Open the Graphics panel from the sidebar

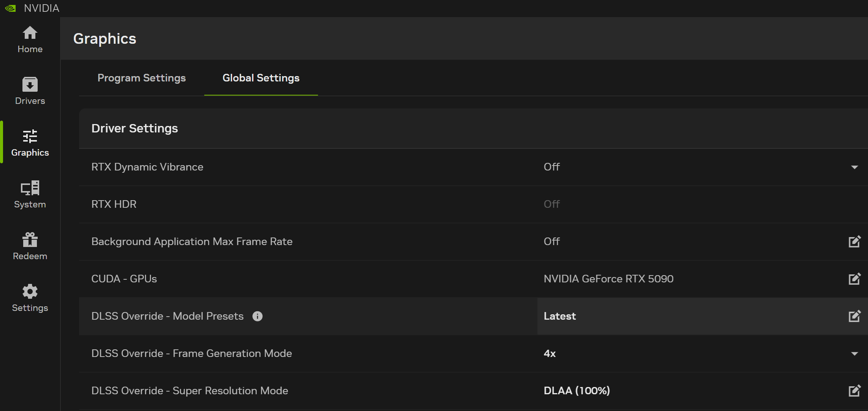30,143
